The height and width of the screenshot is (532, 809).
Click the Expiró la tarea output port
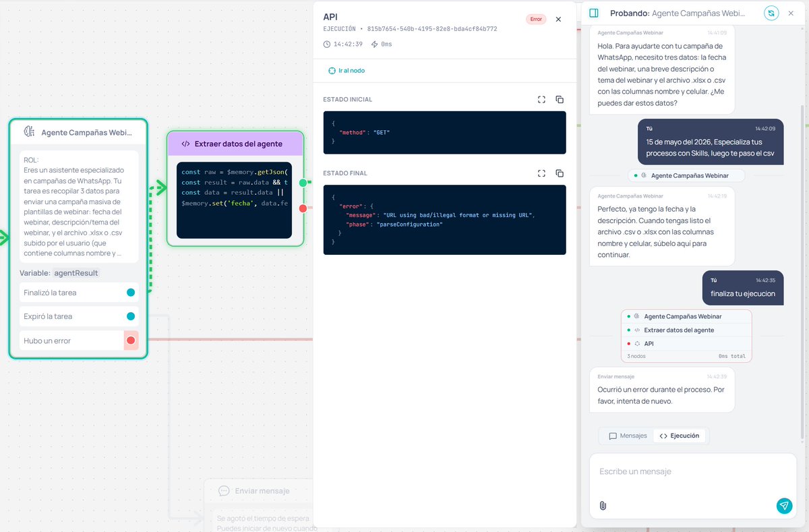[131, 316]
